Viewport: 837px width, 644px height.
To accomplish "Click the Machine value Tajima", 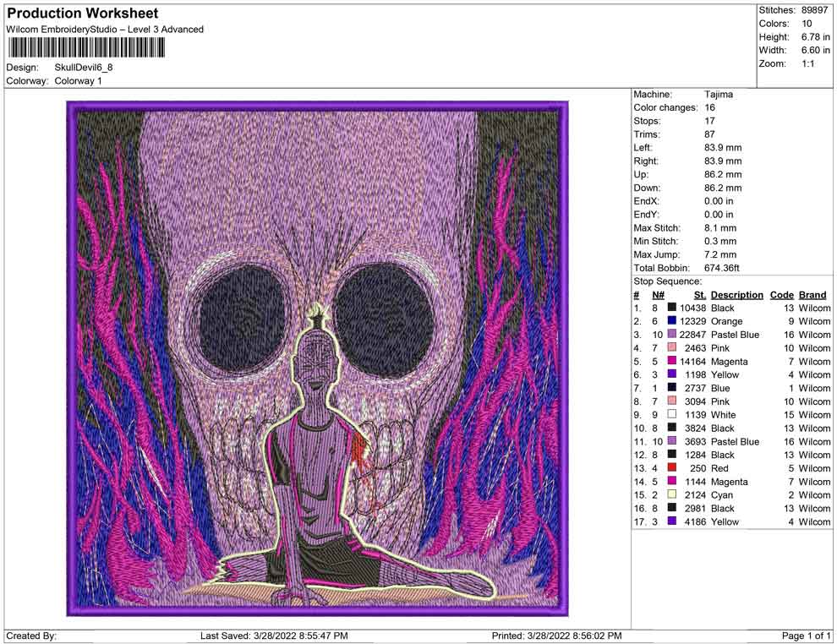I will click(x=719, y=95).
